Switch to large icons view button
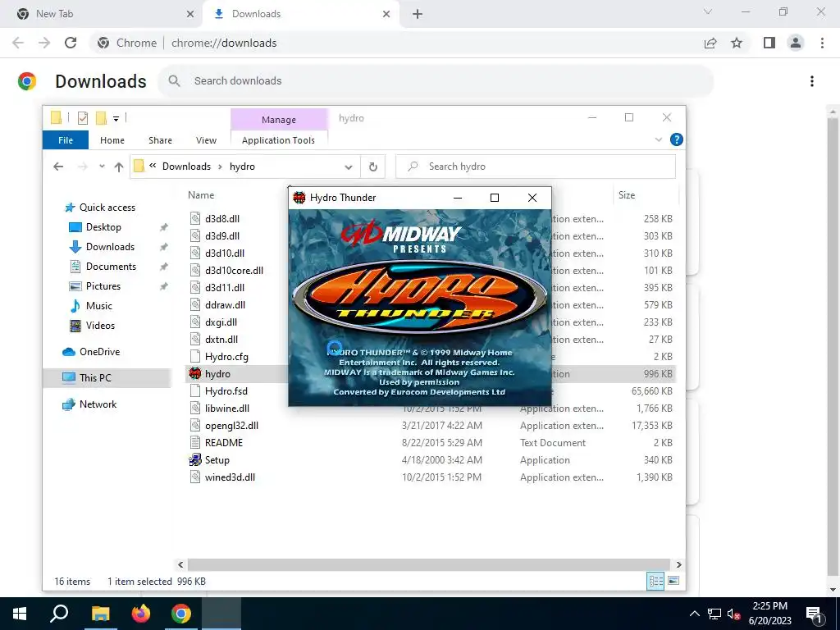This screenshot has height=630, width=840. tap(673, 581)
